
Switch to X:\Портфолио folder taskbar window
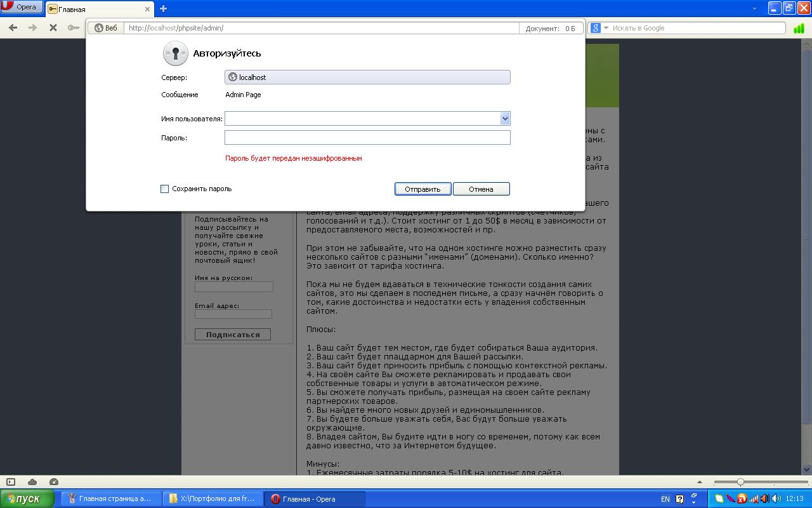point(213,498)
